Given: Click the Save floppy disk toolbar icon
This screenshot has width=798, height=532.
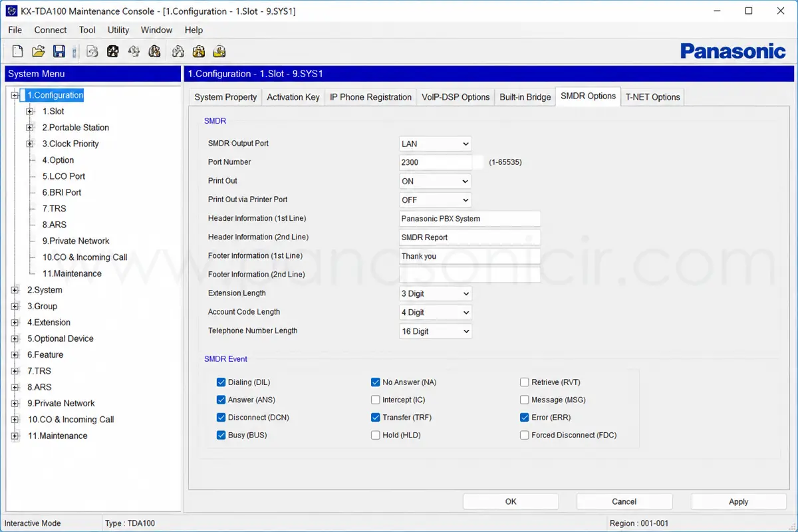Looking at the screenshot, I should pos(59,51).
